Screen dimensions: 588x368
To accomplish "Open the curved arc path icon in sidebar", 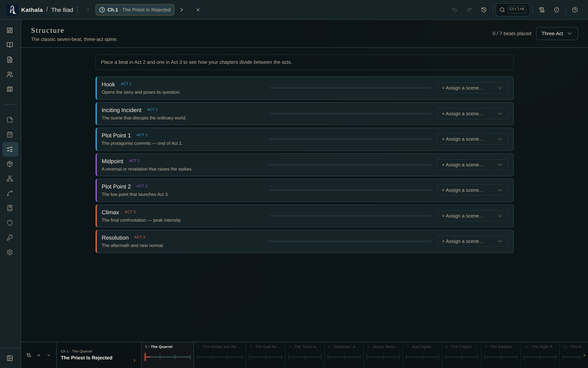I will point(10,193).
